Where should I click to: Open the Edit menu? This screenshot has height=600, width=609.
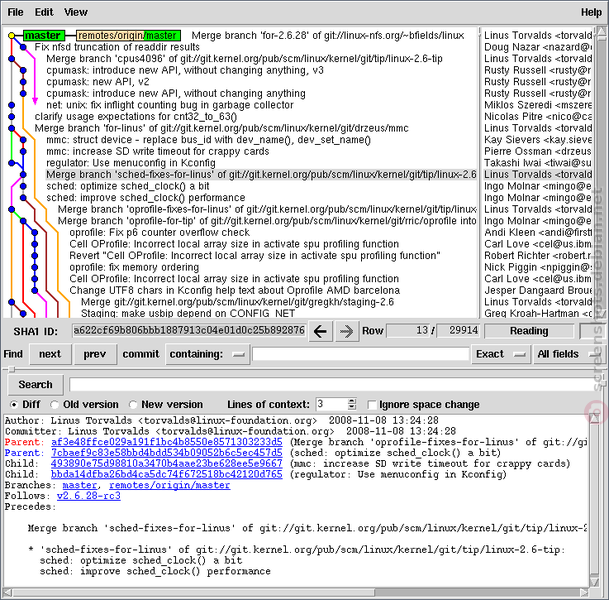[x=44, y=12]
